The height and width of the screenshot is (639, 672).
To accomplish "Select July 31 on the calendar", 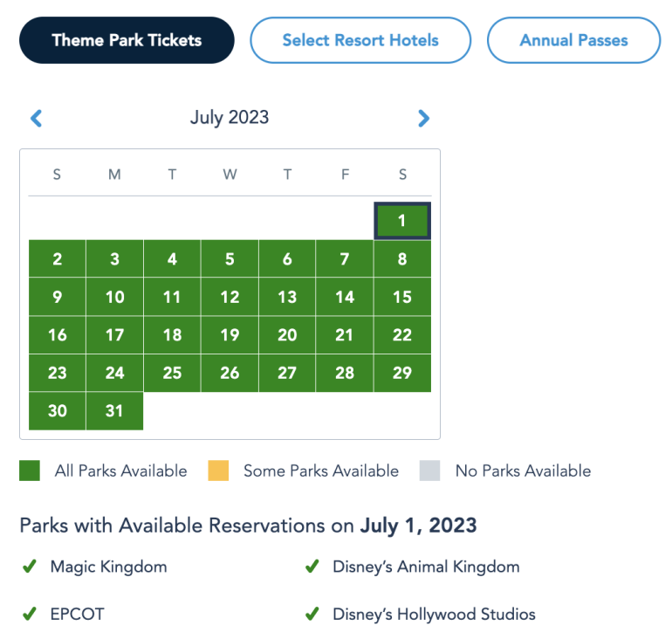I will coord(115,411).
